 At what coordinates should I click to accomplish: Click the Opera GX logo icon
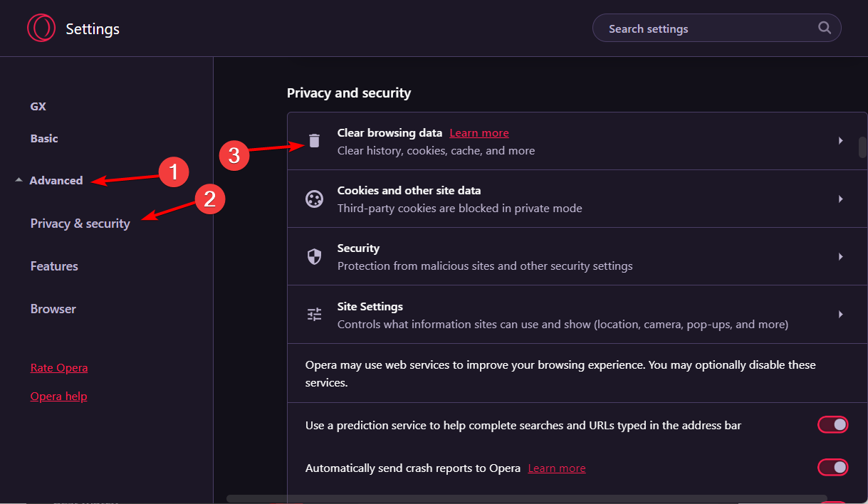41,28
